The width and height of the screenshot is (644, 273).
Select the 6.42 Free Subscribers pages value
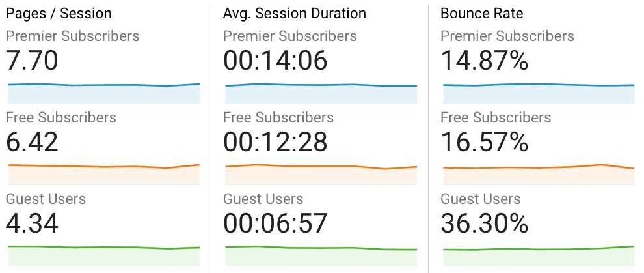32,141
